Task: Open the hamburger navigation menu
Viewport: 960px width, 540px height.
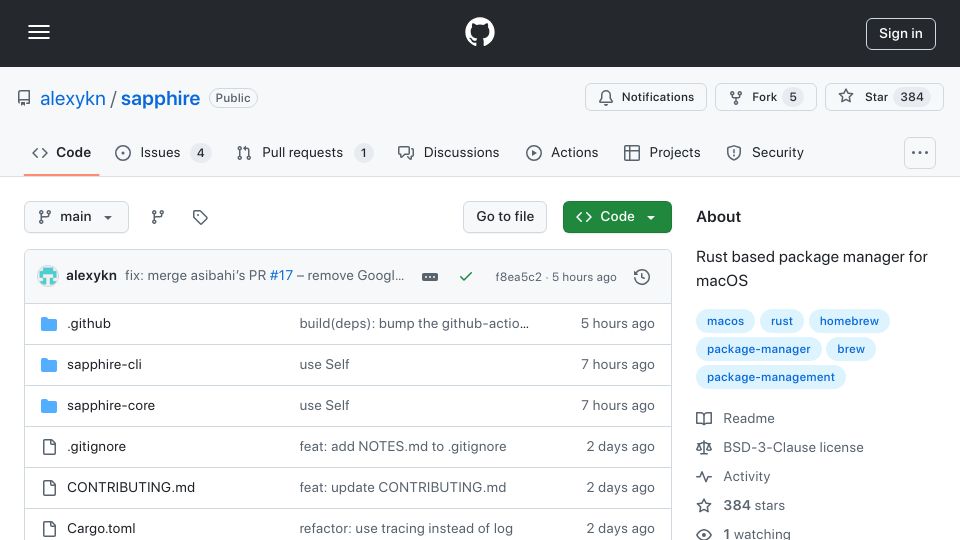Action: coord(39,32)
